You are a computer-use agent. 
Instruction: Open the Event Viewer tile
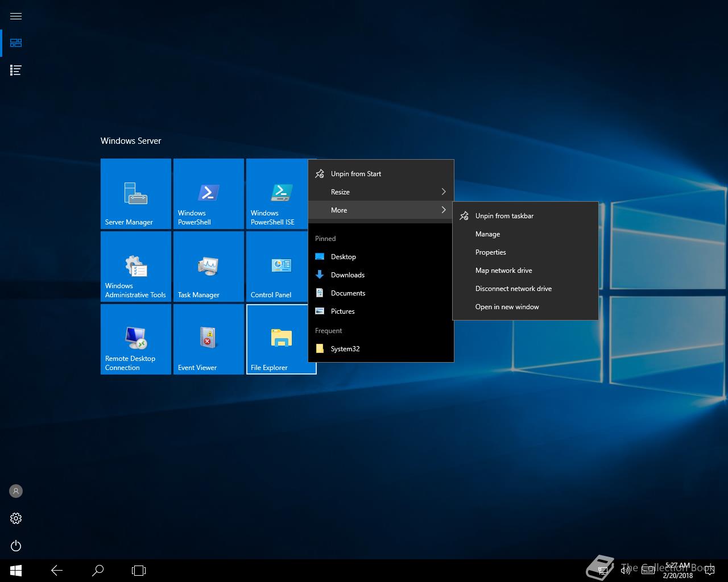(x=209, y=339)
